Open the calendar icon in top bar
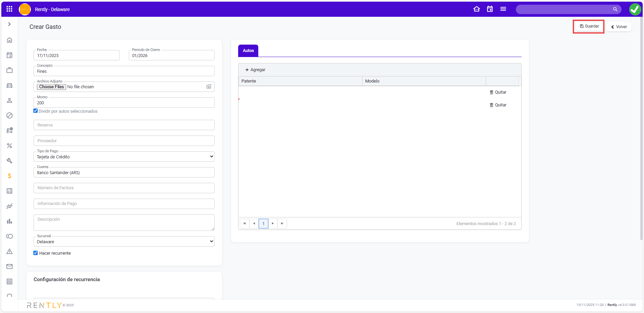The image size is (644, 313). tap(490, 9)
